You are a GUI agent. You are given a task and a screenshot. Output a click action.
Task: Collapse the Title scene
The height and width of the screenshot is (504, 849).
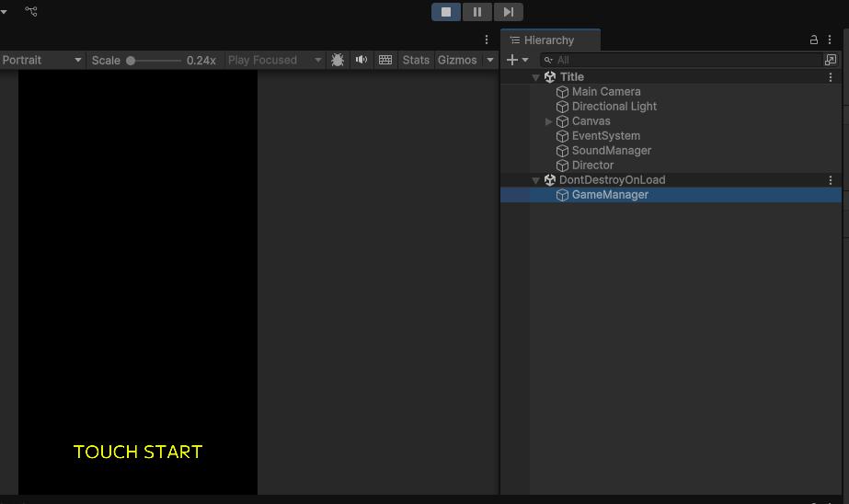pyautogui.click(x=536, y=77)
